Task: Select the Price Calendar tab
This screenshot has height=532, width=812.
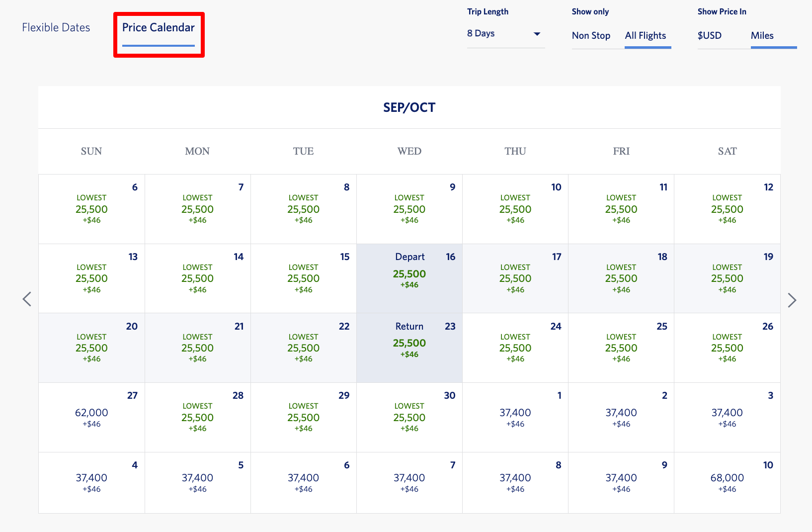Action: [x=159, y=28]
